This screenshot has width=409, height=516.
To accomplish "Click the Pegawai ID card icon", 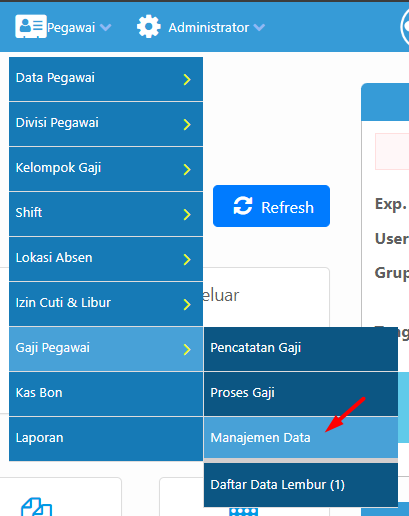I will click(31, 26).
